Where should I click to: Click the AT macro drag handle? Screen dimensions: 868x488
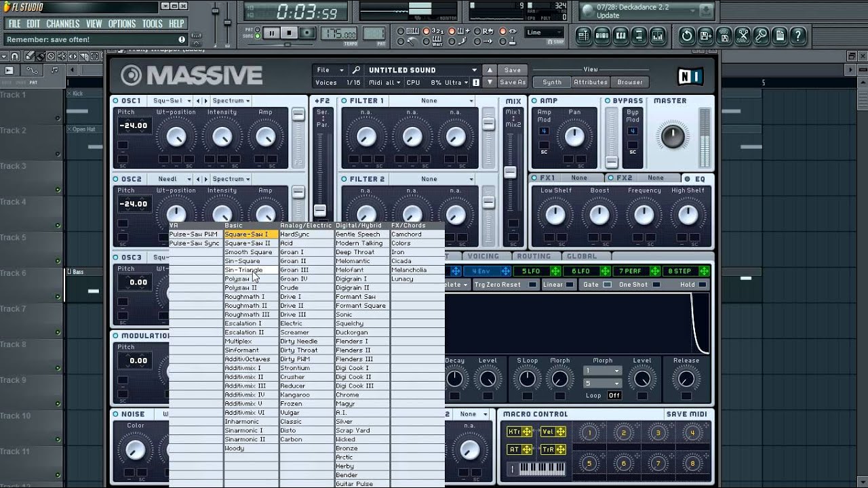click(526, 449)
